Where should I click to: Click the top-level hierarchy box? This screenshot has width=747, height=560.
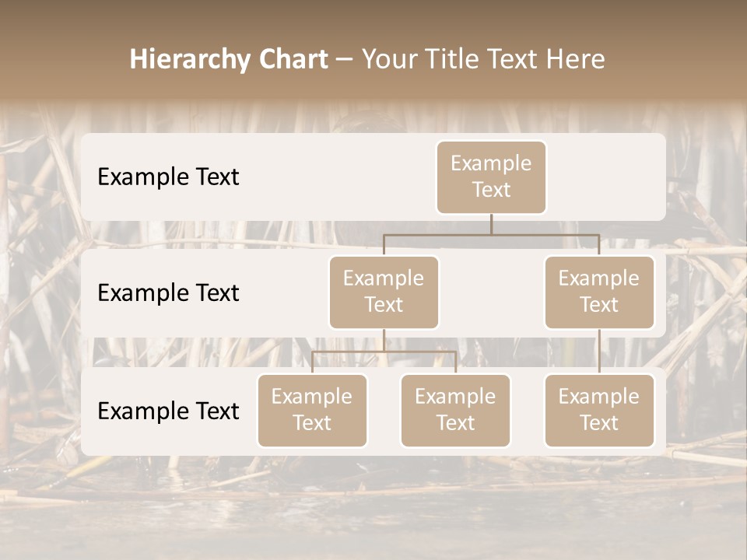(491, 177)
